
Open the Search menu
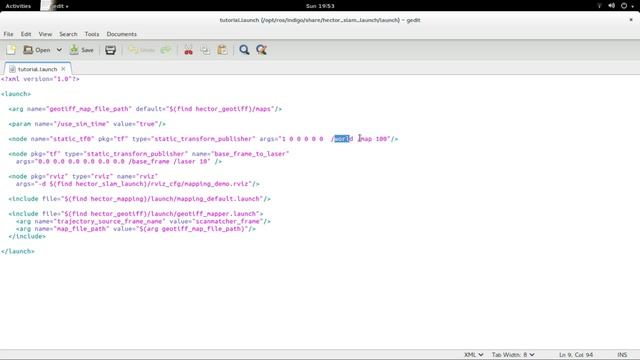tap(68, 34)
